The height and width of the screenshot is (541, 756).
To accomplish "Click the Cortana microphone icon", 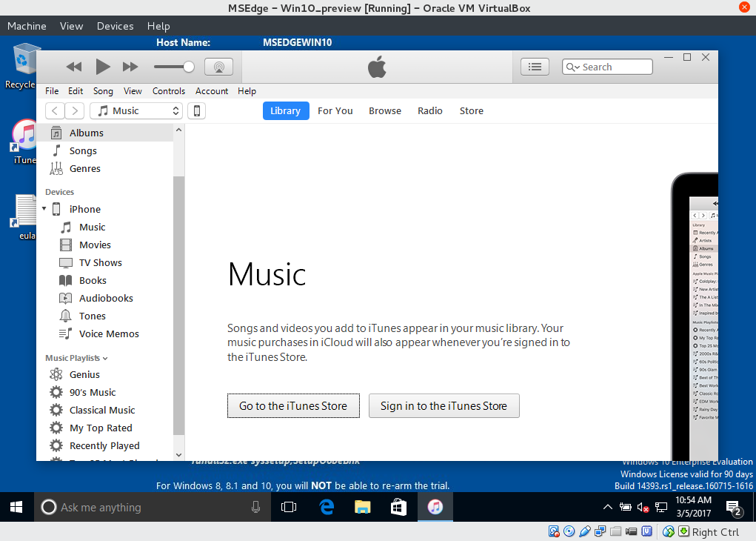I will [x=255, y=507].
